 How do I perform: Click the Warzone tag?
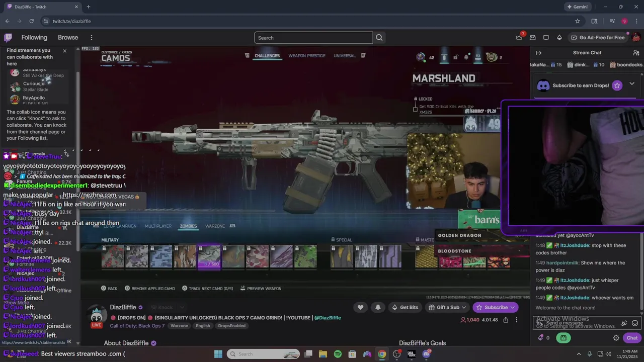(179, 326)
